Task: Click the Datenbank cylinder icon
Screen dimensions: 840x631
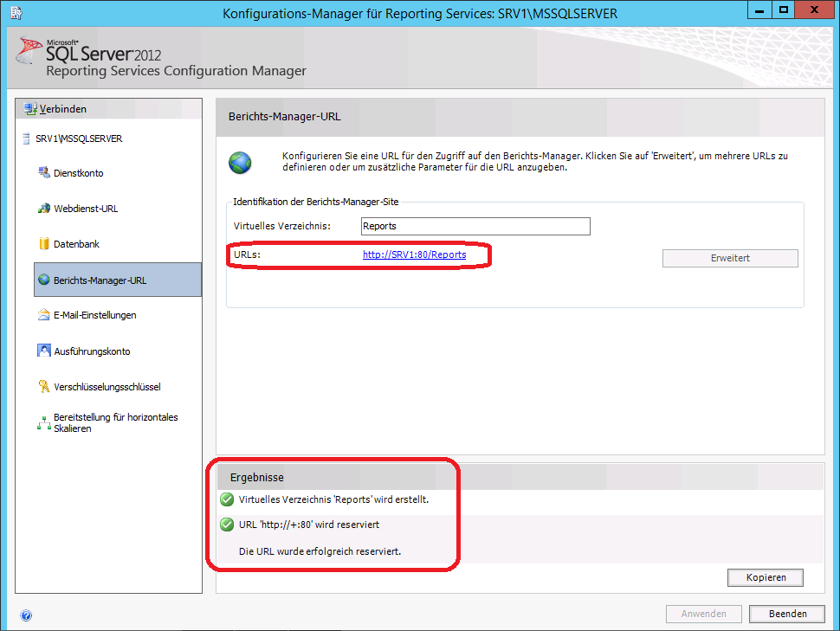Action: pos(44,244)
